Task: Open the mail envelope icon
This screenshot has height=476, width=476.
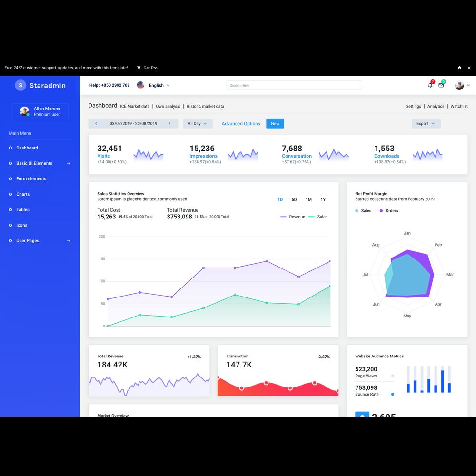Action: (441, 85)
